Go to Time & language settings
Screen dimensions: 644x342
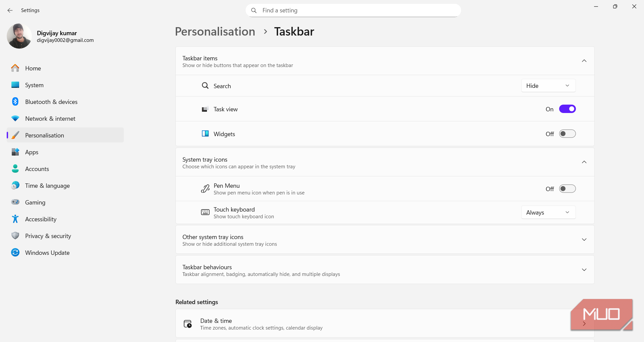[47, 186]
